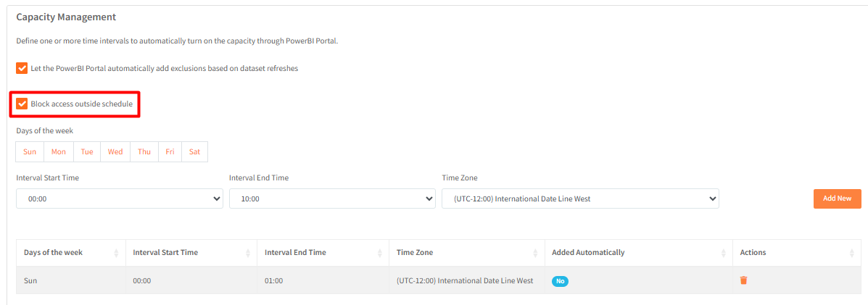Select Wed in days of the week
This screenshot has height=305, width=868.
tap(115, 151)
